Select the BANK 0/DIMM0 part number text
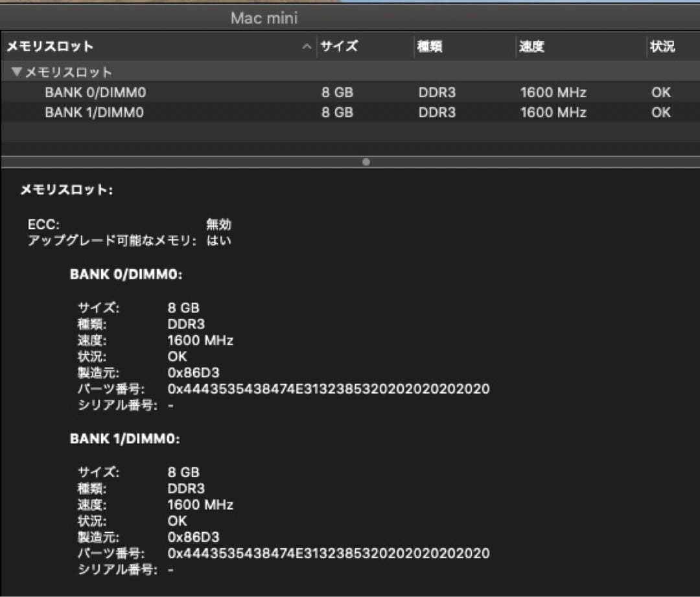 [327, 390]
